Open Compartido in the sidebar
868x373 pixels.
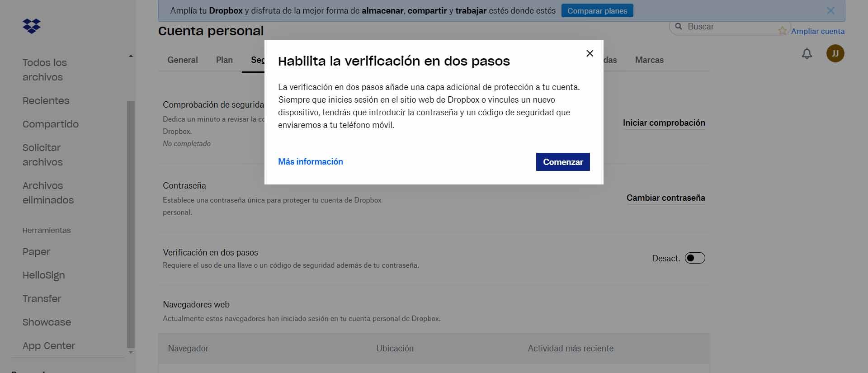[x=51, y=124]
